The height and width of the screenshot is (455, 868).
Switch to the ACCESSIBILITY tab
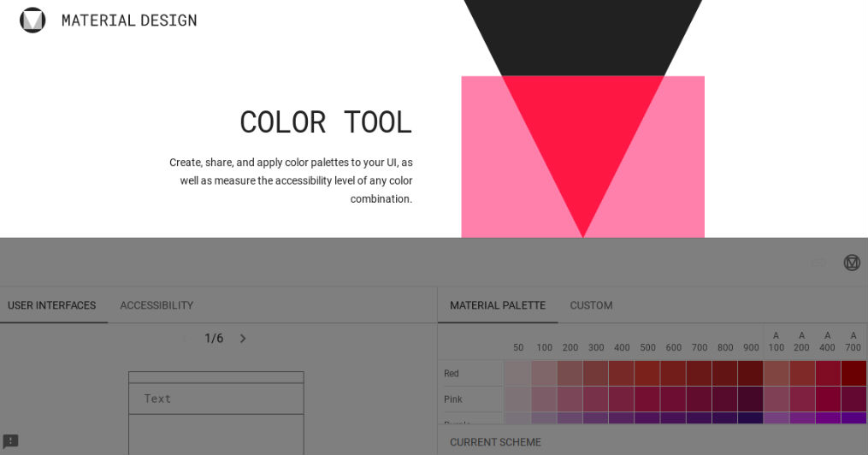[x=156, y=305]
